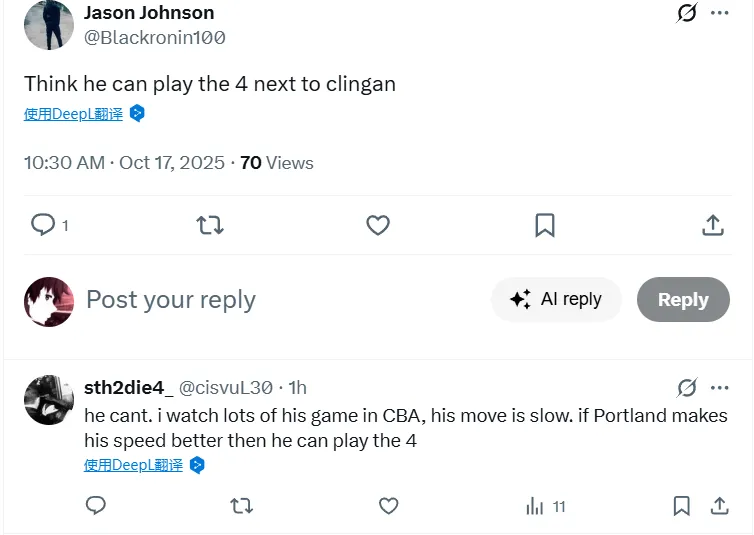This screenshot has width=754, height=535.
Task: Reply to sth2die4_ comment
Action: [x=96, y=506]
